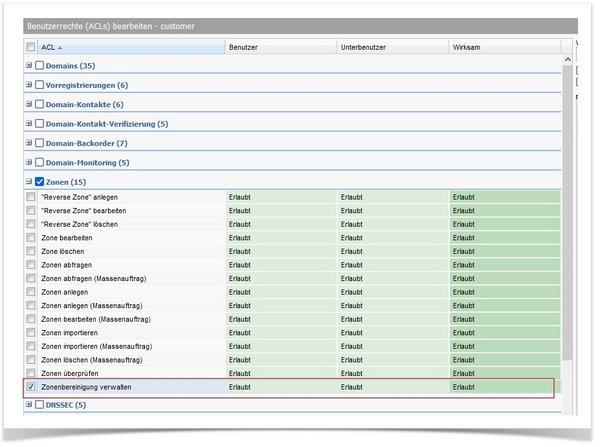The image size is (600, 447).
Task: Check the Zonen importieren (Massenauftrag) checkbox
Action: pyautogui.click(x=31, y=346)
